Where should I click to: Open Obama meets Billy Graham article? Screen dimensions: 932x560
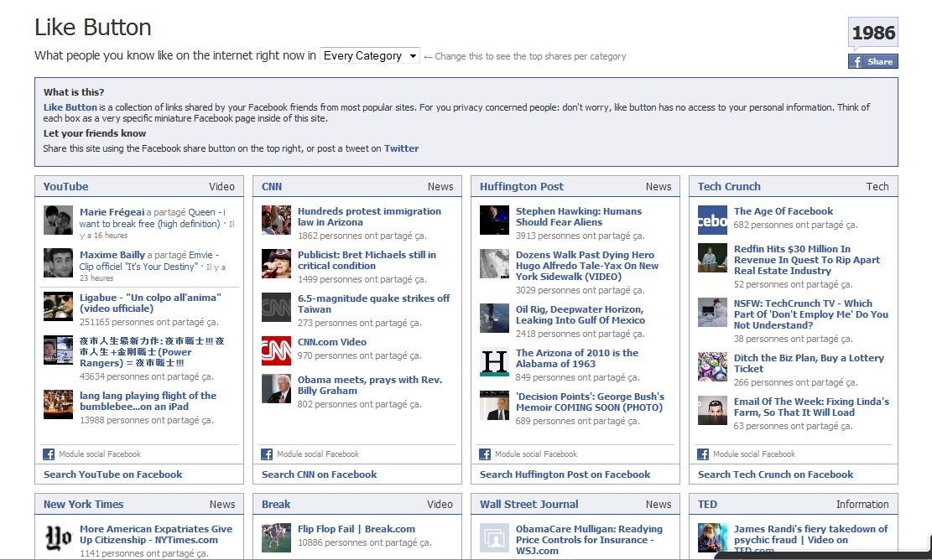point(370,385)
